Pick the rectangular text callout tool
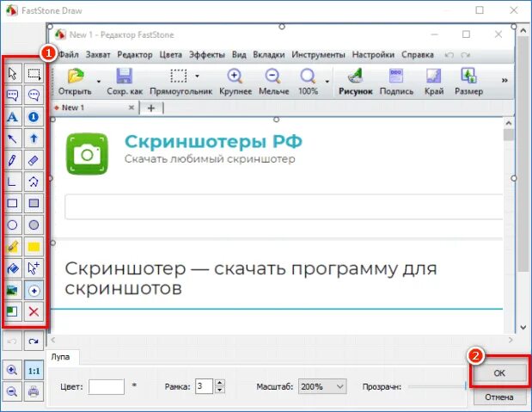 [x=13, y=95]
